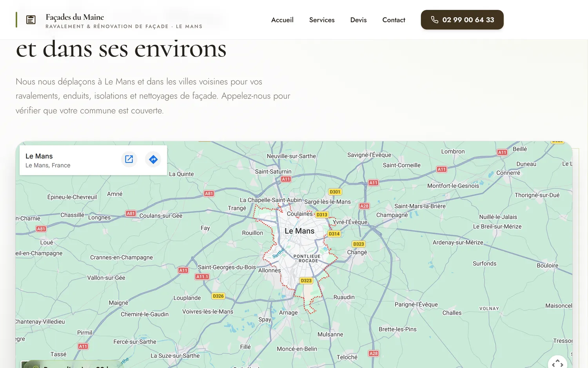Open the Contact page

[394, 20]
